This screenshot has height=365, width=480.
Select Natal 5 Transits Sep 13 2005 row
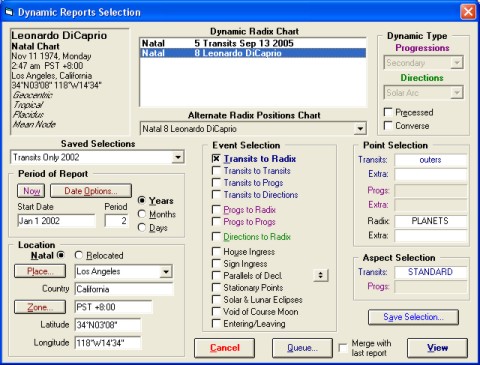click(253, 43)
